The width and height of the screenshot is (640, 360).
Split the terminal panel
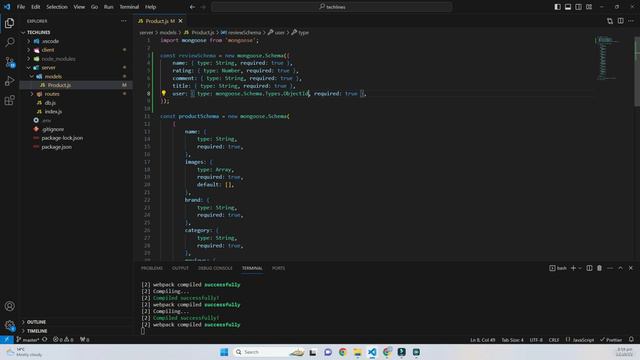click(589, 268)
